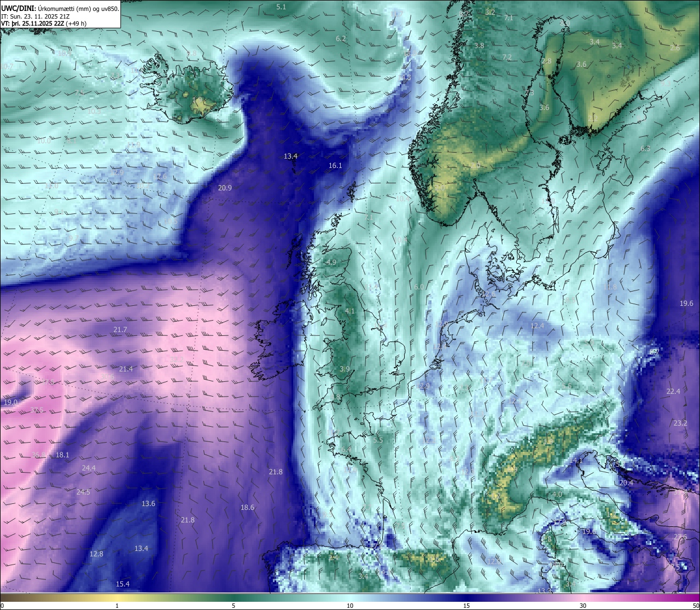Click the 6.0 value over the North Sea
Viewport: 700px width, 610px height.
point(419,287)
